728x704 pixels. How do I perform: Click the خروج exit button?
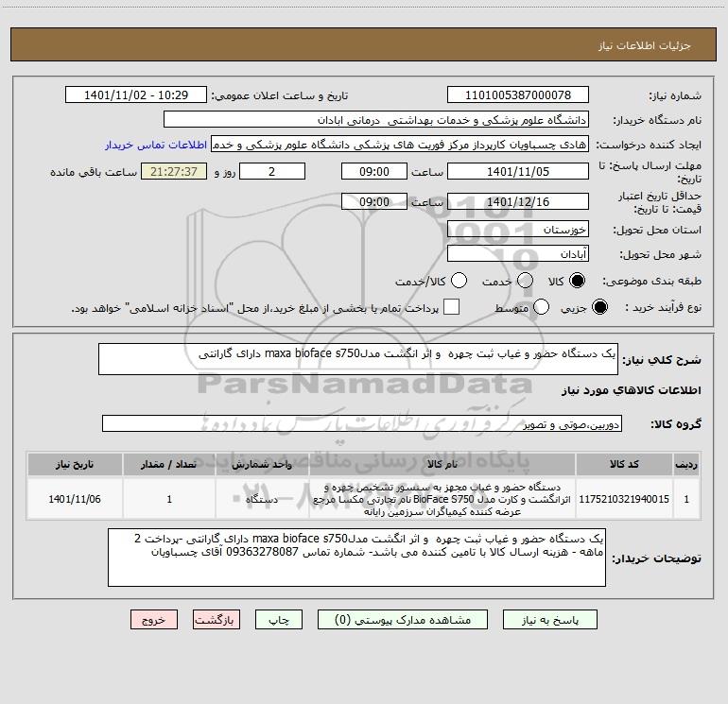click(x=154, y=620)
